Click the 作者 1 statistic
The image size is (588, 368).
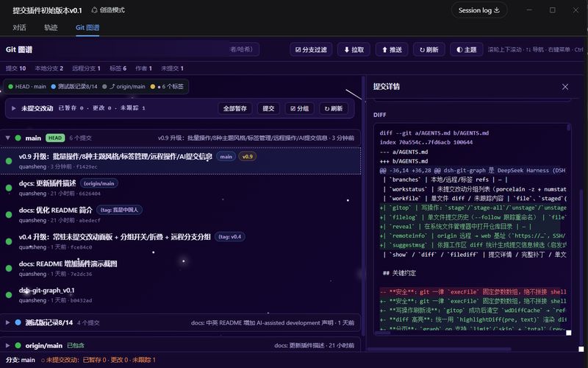[x=143, y=68]
